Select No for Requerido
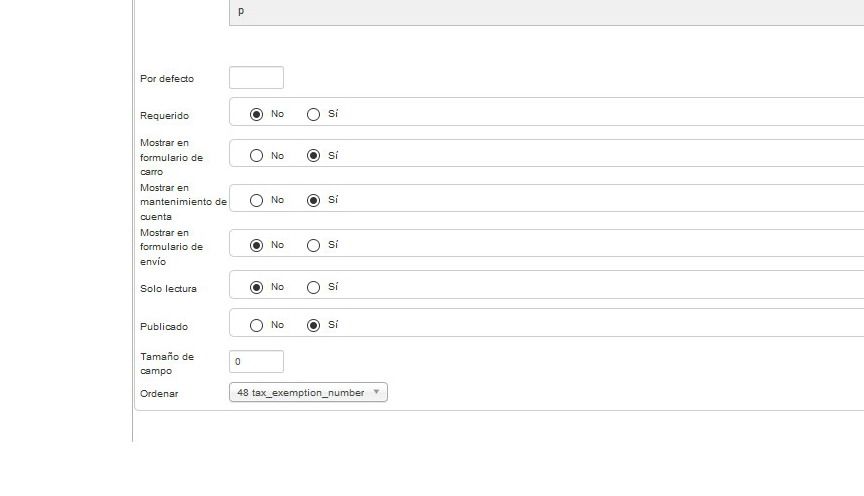 [256, 114]
